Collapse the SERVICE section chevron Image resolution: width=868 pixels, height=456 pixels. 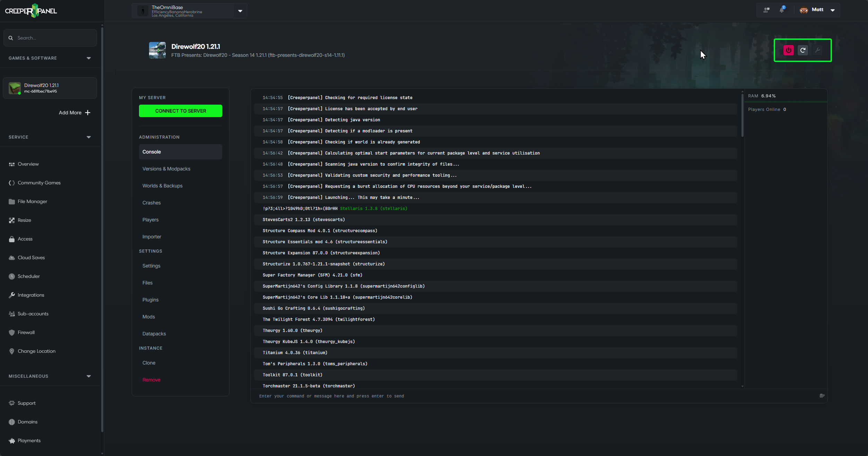pyautogui.click(x=88, y=137)
